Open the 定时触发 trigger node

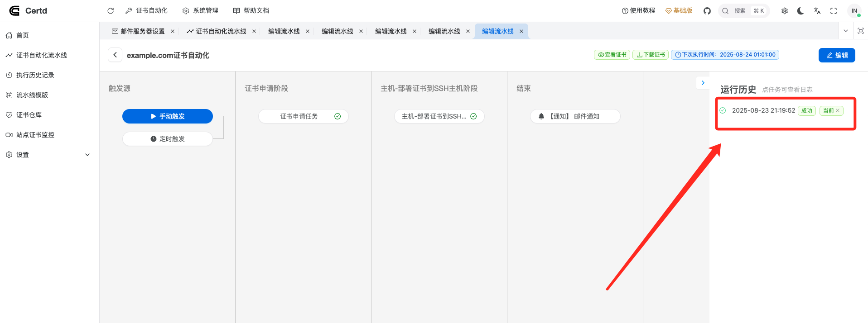click(x=168, y=139)
